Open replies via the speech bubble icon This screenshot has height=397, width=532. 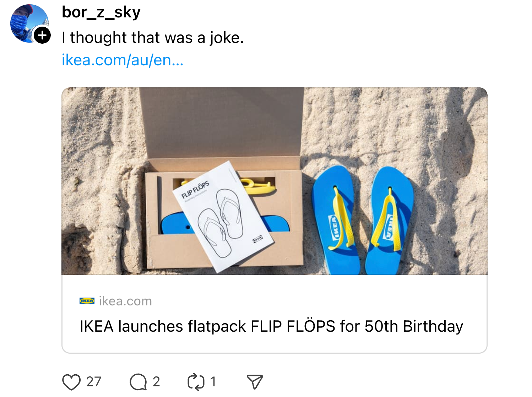[x=138, y=382]
